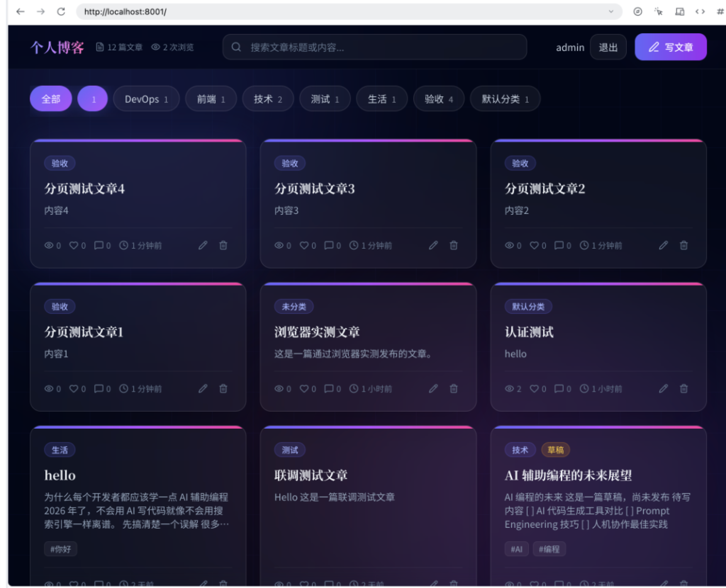
Task: Edit the article 认证测试 via pencil icon
Action: (x=663, y=389)
